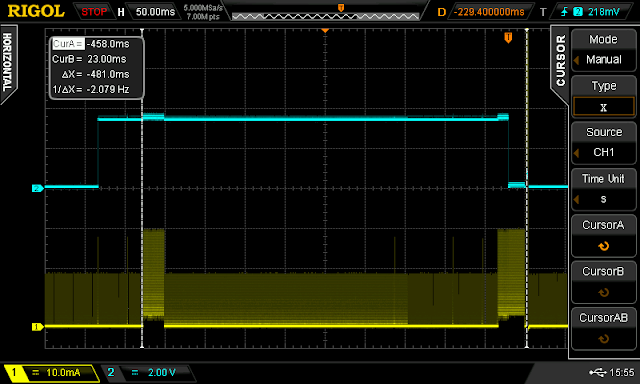Open the Time Unit selector
Viewport: 640px width, 384px height.
coord(603,189)
